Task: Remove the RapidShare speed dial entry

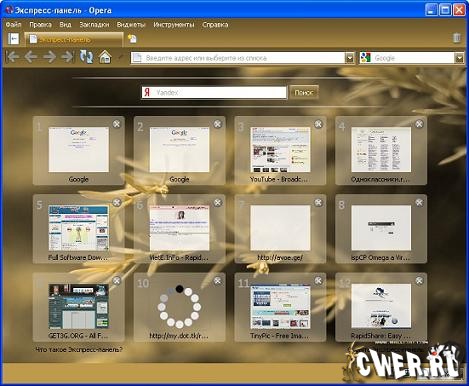Action: (419, 281)
